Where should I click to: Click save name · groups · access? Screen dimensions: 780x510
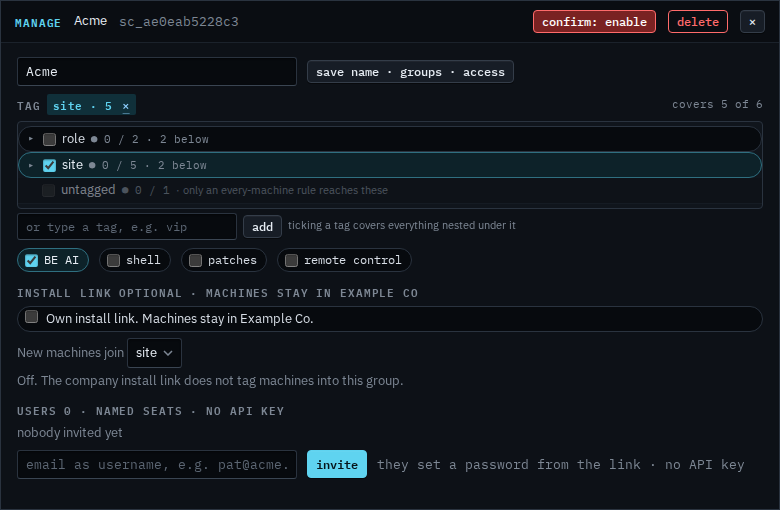(x=410, y=72)
